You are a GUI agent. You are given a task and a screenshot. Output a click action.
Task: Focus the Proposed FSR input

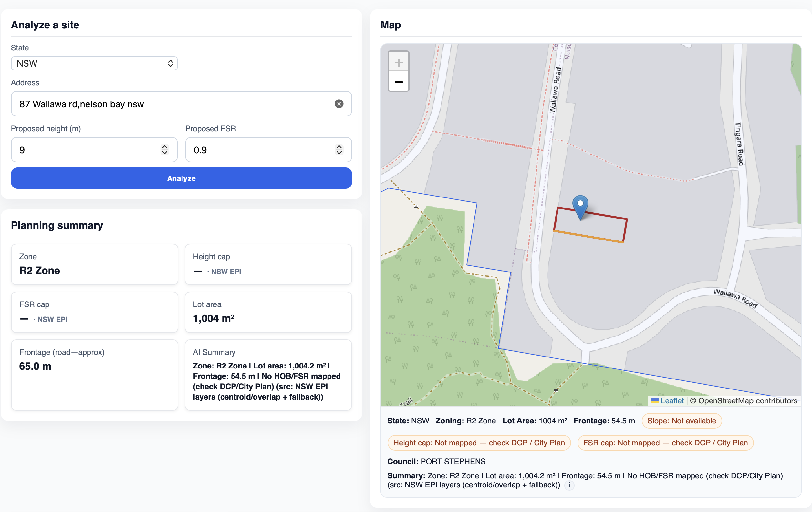point(268,150)
